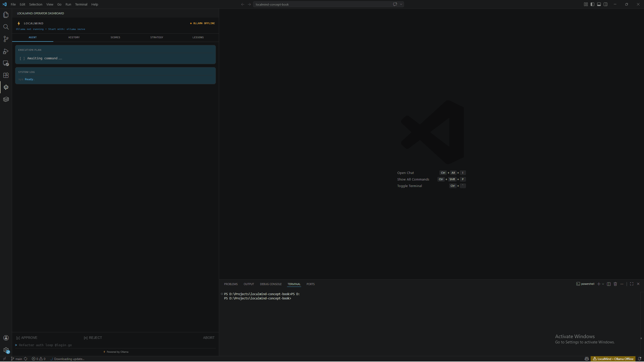Toggle the Awaiting command checkbox in Execution Plan
The height and width of the screenshot is (362, 644).
coord(22,58)
